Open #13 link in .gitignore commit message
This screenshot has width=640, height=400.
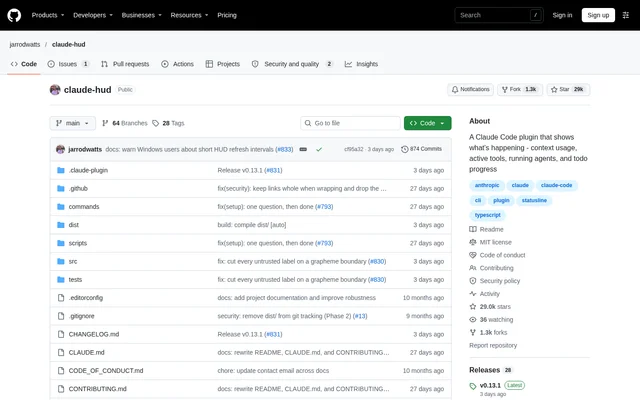pos(360,316)
